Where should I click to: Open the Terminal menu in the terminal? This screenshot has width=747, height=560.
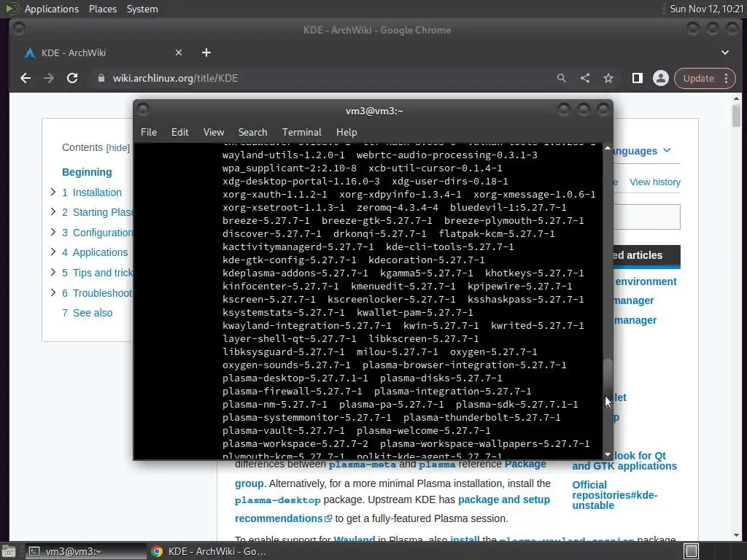click(x=301, y=132)
